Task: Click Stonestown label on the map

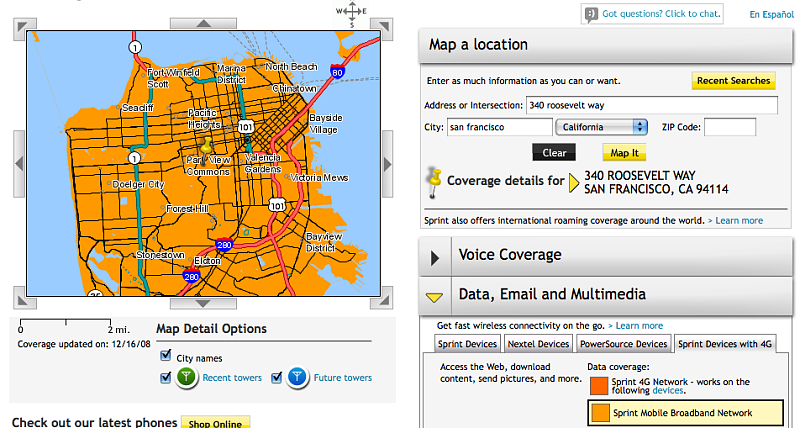Action: (160, 255)
